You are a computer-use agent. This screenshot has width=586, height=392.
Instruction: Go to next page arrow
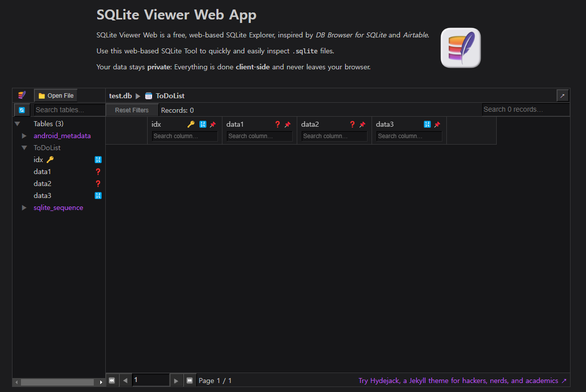pos(176,381)
